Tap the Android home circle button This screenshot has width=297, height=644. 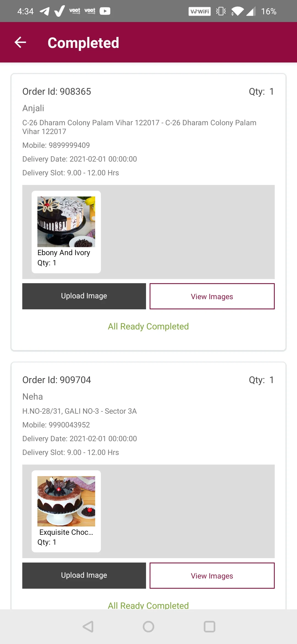pyautogui.click(x=148, y=627)
